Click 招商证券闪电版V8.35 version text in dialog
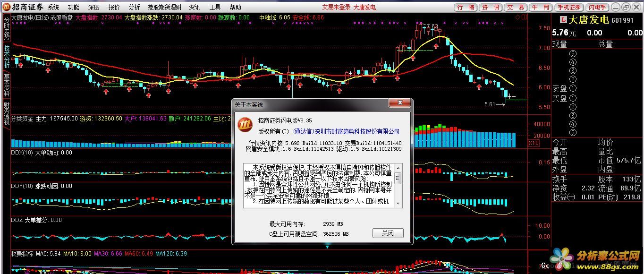The image size is (644, 274). pyautogui.click(x=285, y=121)
